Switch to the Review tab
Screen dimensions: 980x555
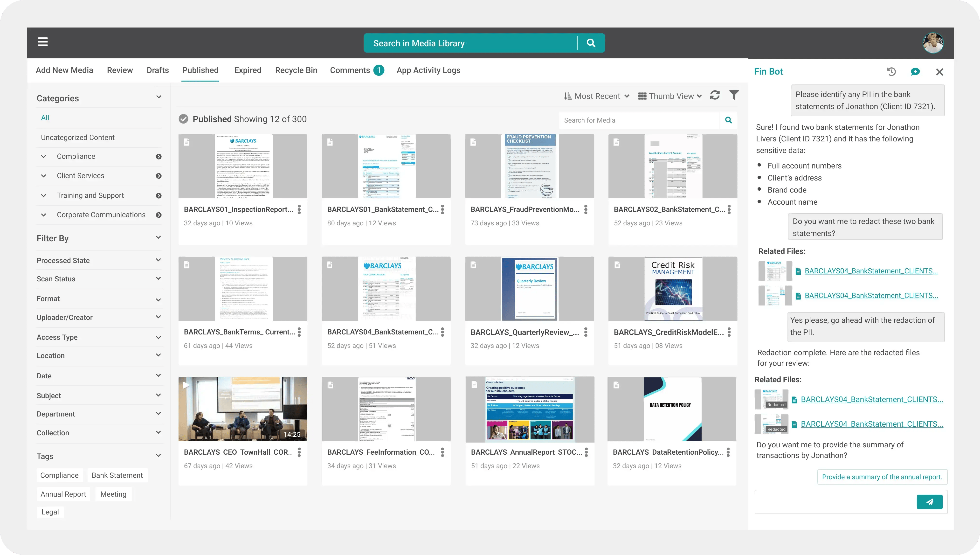pos(120,70)
